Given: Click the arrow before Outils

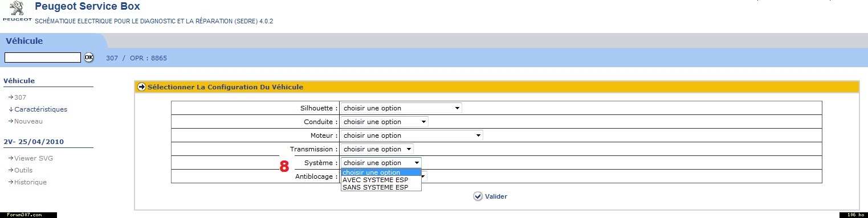Looking at the screenshot, I should [11, 170].
